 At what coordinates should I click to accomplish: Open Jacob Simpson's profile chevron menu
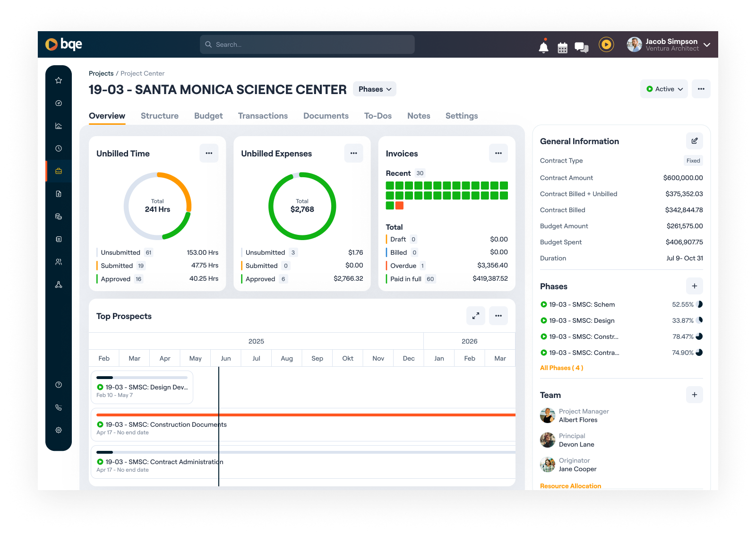click(x=707, y=44)
